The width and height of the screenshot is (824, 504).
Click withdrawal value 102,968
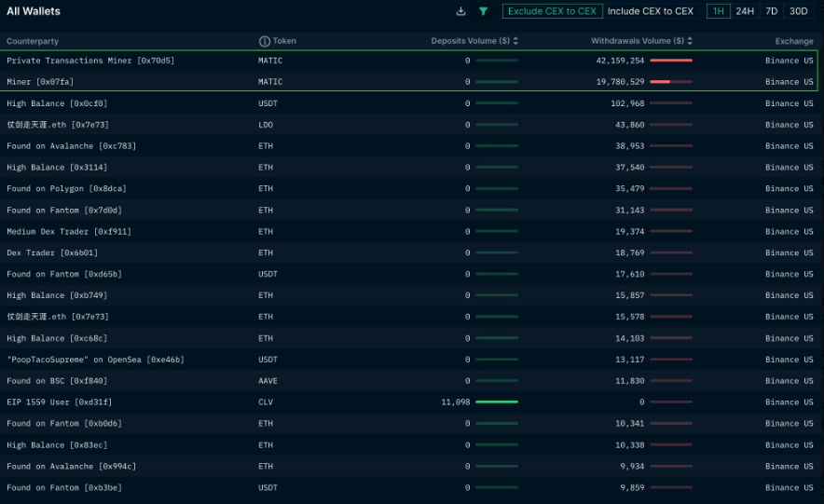[627, 103]
